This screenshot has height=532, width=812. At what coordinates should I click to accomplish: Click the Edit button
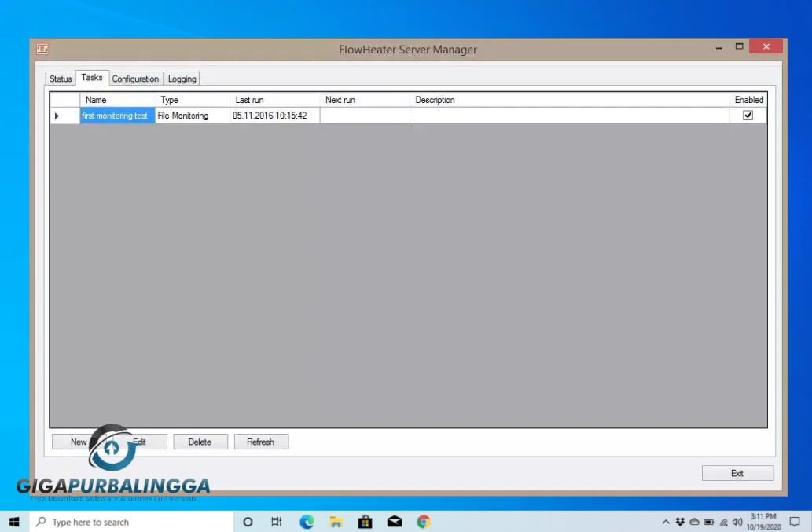(140, 442)
